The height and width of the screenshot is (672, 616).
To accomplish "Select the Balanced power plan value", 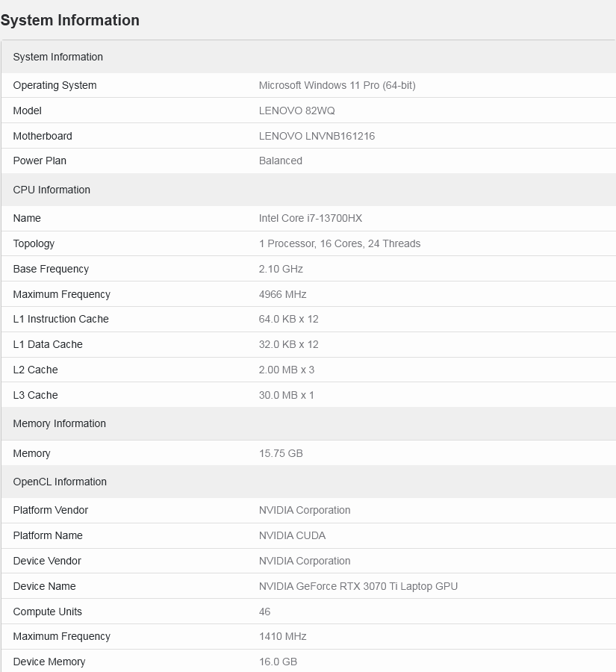I will 280,161.
